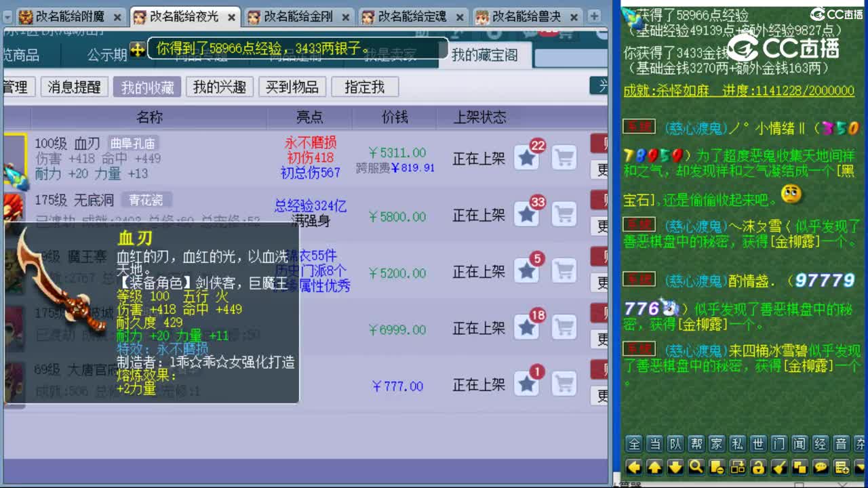Click the 上架状态 column header
The image size is (868, 488).
pos(480,117)
